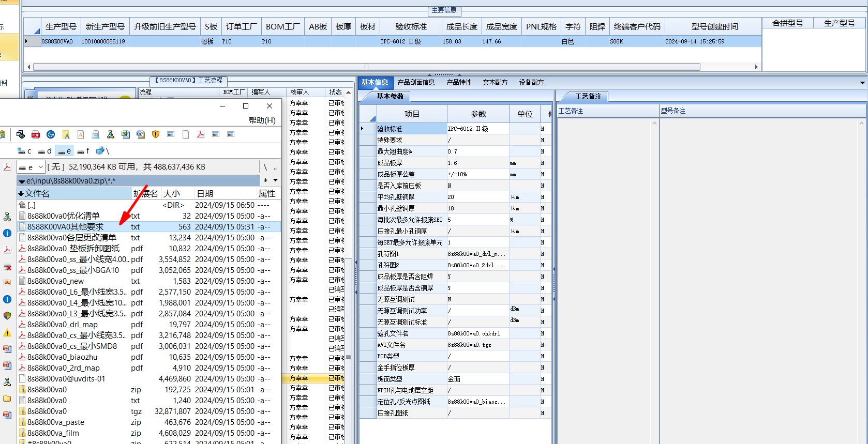Viewport: 868px width, 444px height.
Task: Click the yellow warning triangle sidebar icon
Action: pyautogui.click(x=7, y=333)
